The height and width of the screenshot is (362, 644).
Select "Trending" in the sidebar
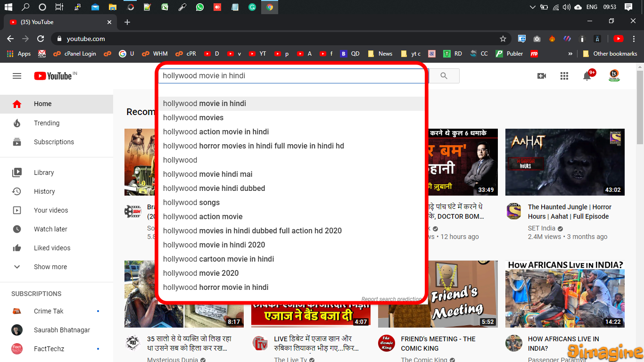coord(47,123)
